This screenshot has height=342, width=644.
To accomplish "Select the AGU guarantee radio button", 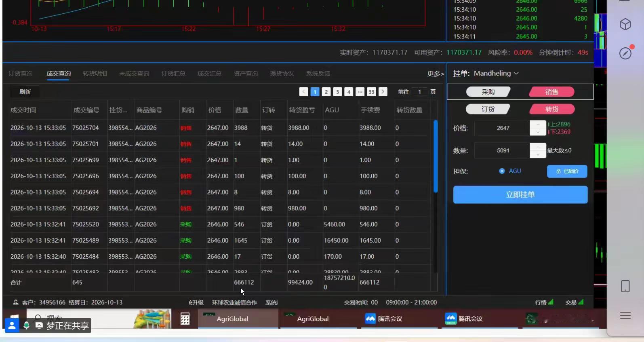I will tap(502, 171).
